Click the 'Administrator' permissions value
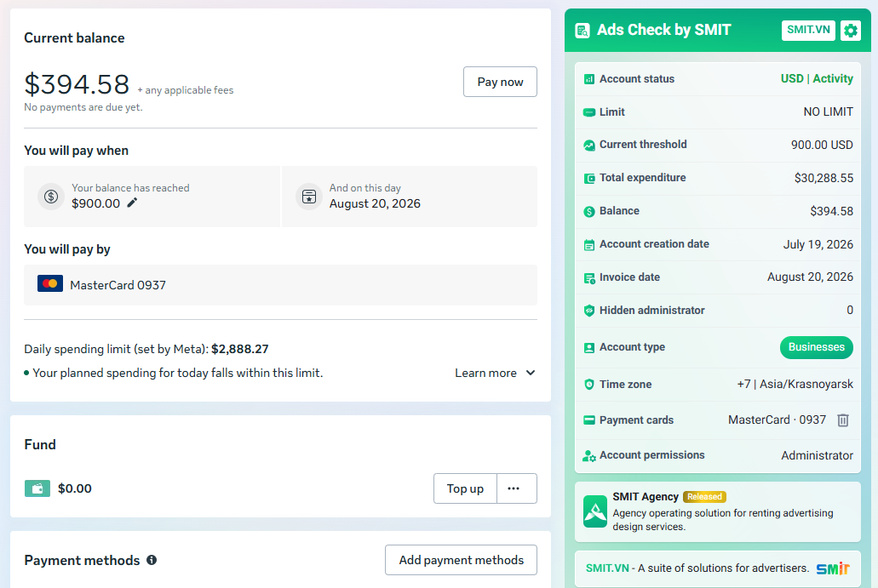878x588 pixels. point(817,455)
